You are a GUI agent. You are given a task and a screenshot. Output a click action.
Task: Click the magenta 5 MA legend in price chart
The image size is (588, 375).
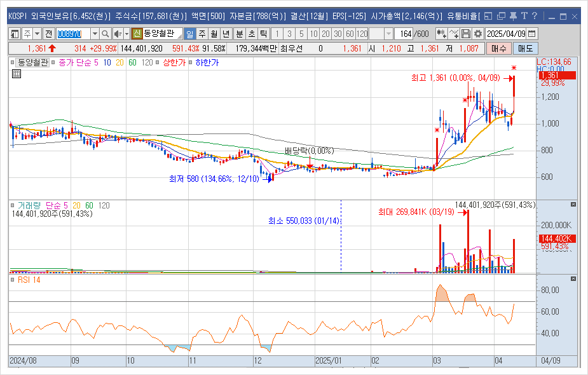[x=96, y=63]
